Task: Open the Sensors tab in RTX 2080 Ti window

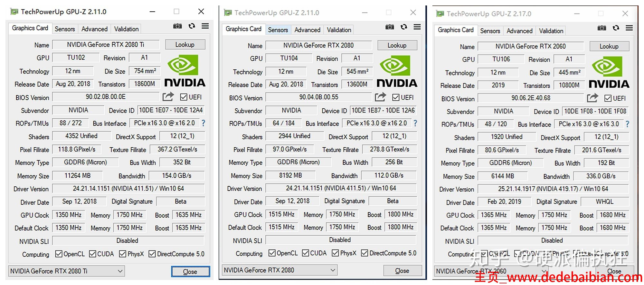Action: click(x=65, y=29)
